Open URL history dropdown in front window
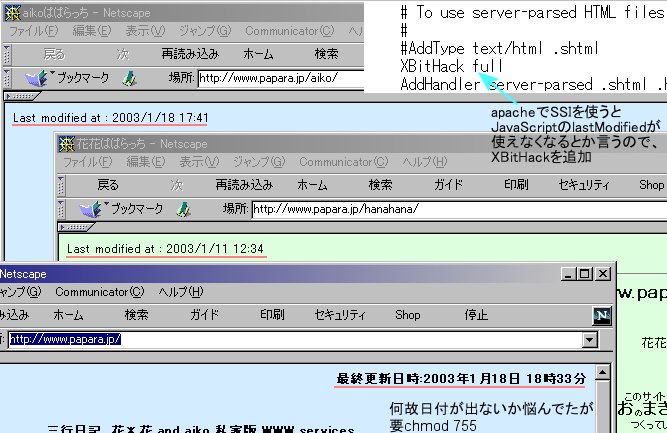The image size is (667, 433). click(590, 339)
